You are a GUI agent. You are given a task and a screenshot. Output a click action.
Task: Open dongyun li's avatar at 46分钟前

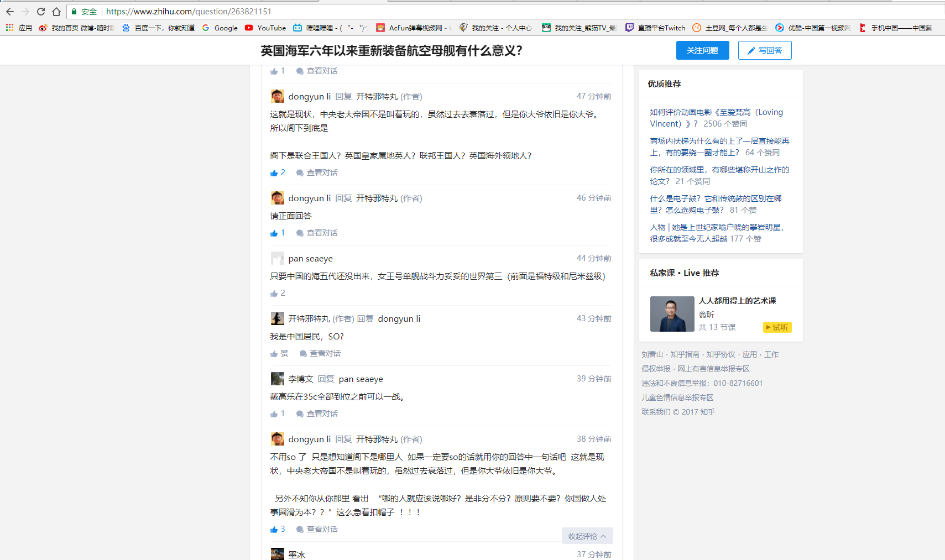278,198
